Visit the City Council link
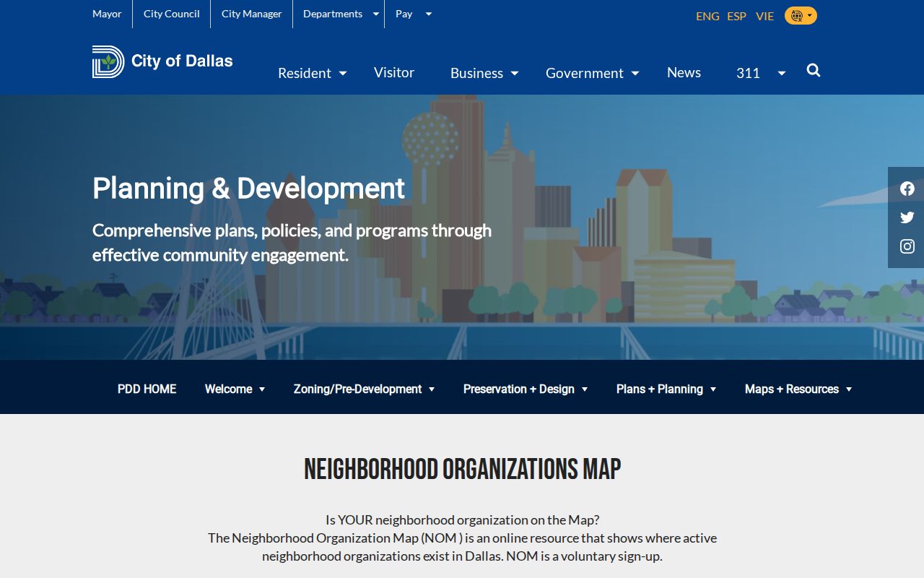This screenshot has width=924, height=578. 172,14
